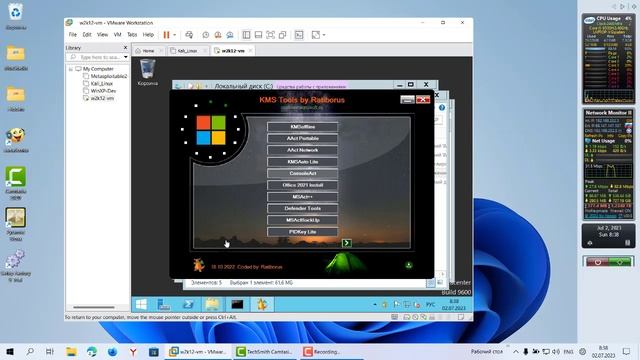Open the command prompt on guest taskbar
This screenshot has width=640, height=360.
pos(237,304)
